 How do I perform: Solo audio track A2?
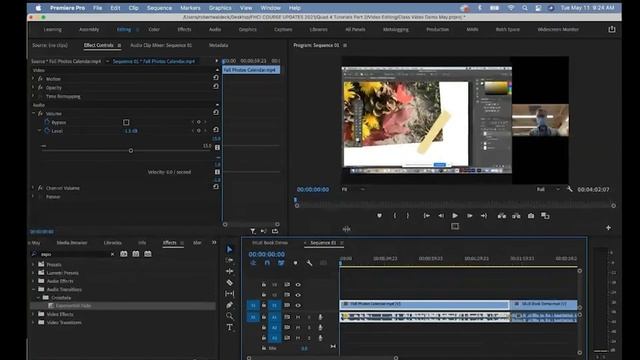pyautogui.click(x=309, y=327)
